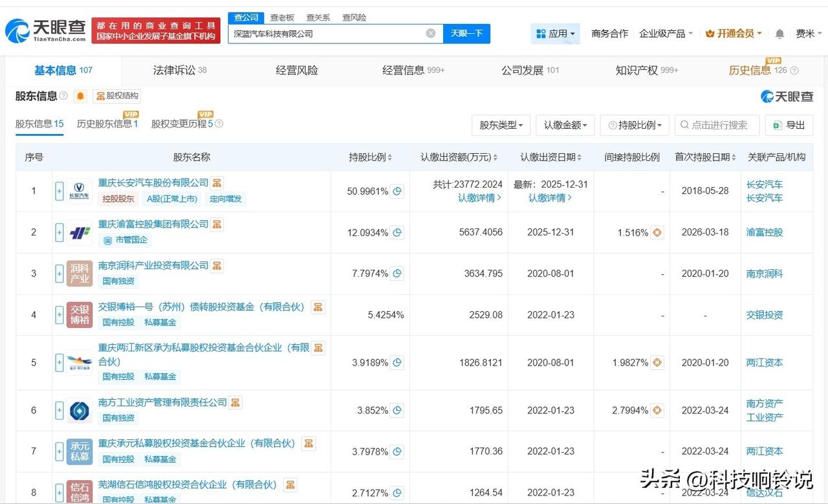Click the 点击进行搜索 shareholder search field
Screen dimensions: 828x504
pyautogui.click(x=717, y=125)
